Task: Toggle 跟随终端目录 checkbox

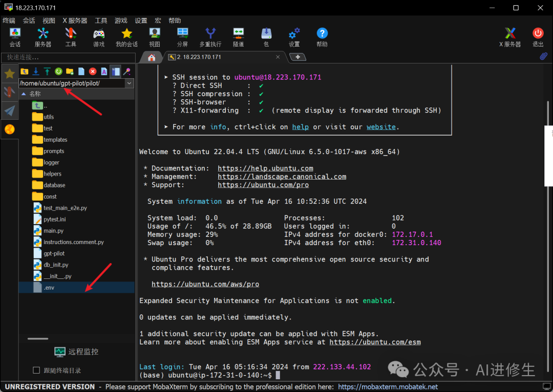Action: coord(36,370)
